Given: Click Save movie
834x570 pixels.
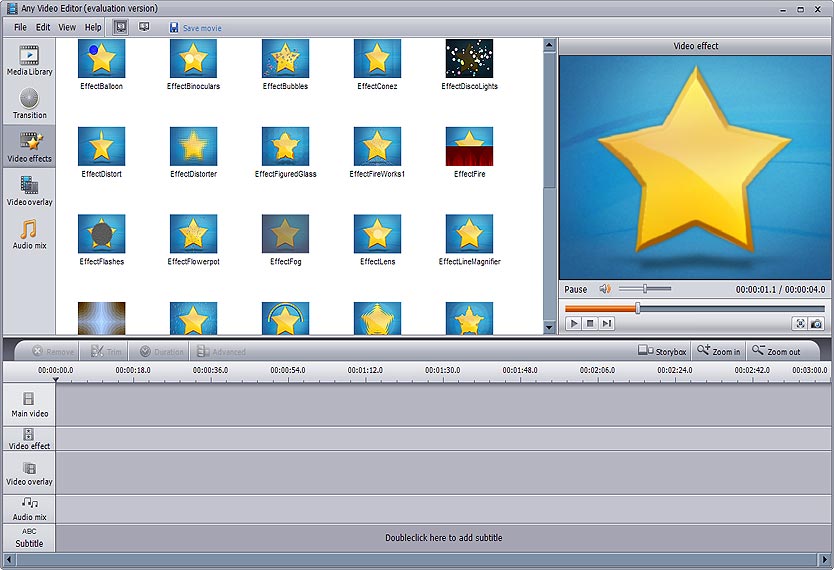Looking at the screenshot, I should click(195, 28).
